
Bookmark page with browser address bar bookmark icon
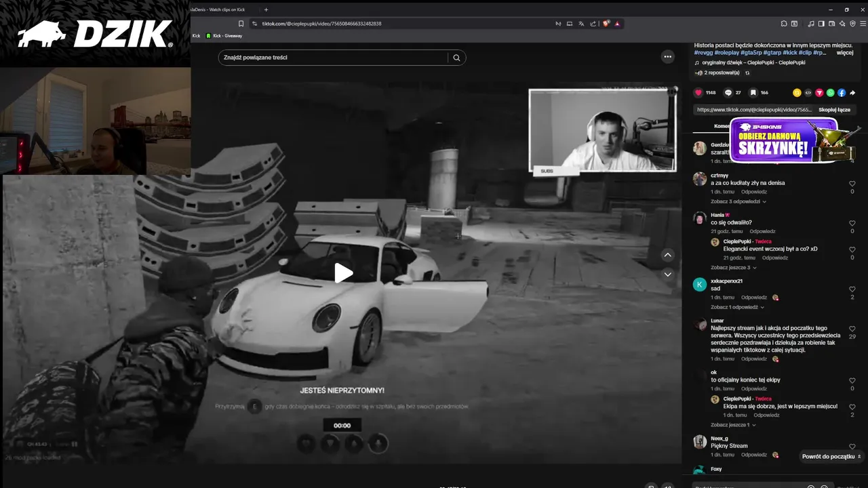(x=241, y=24)
